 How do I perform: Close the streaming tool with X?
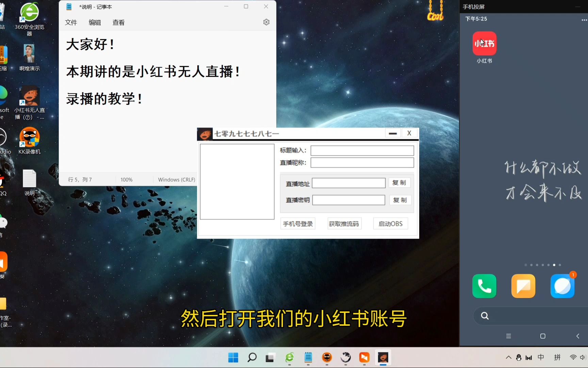(409, 133)
